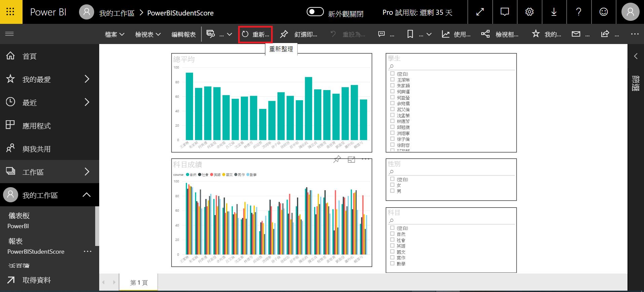Screen dimensions: 644x292
Task: Select the 第 1 頁 page tab
Action: click(x=139, y=282)
